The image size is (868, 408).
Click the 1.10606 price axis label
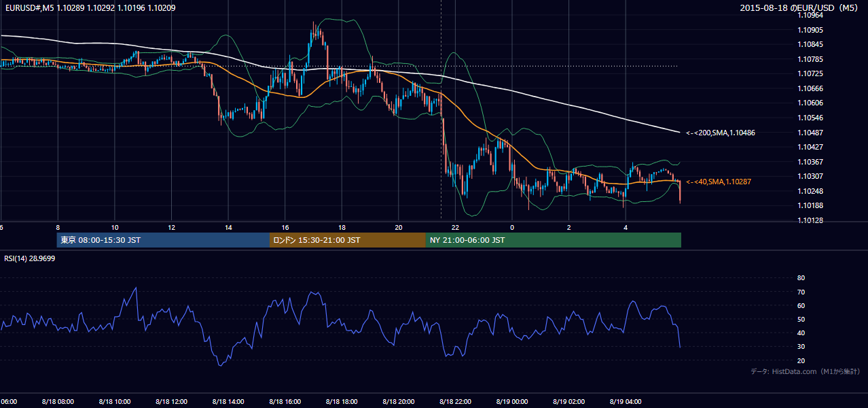pos(810,103)
